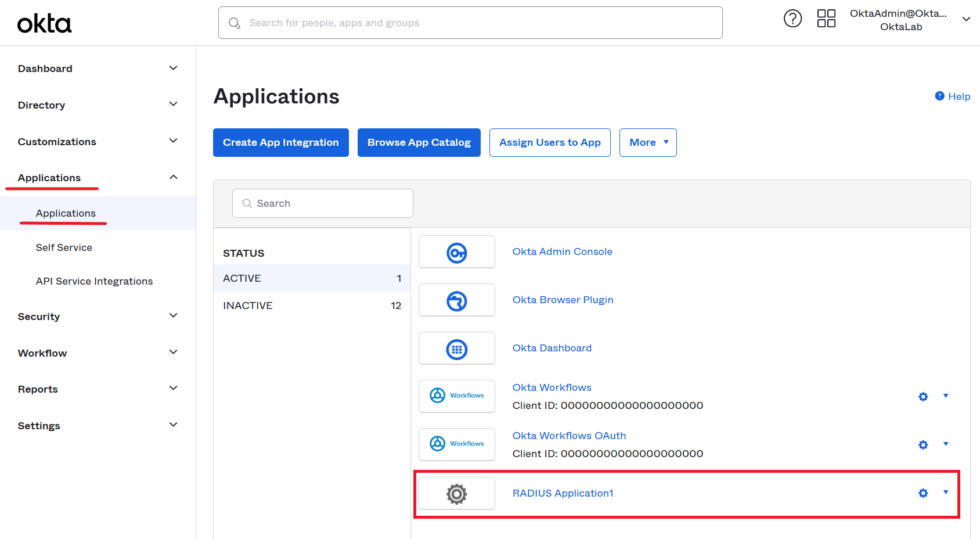Expand the OktaAdmin account menu
The image size is (980, 539).
966,19
